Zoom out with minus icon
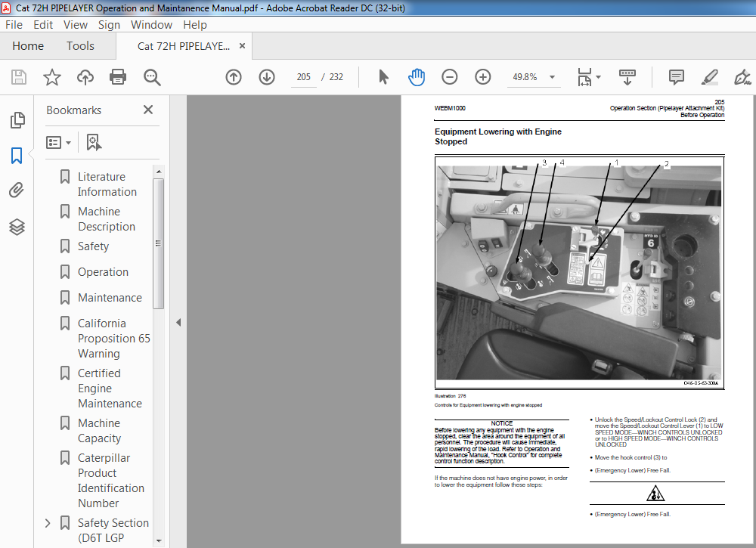 [x=449, y=77]
